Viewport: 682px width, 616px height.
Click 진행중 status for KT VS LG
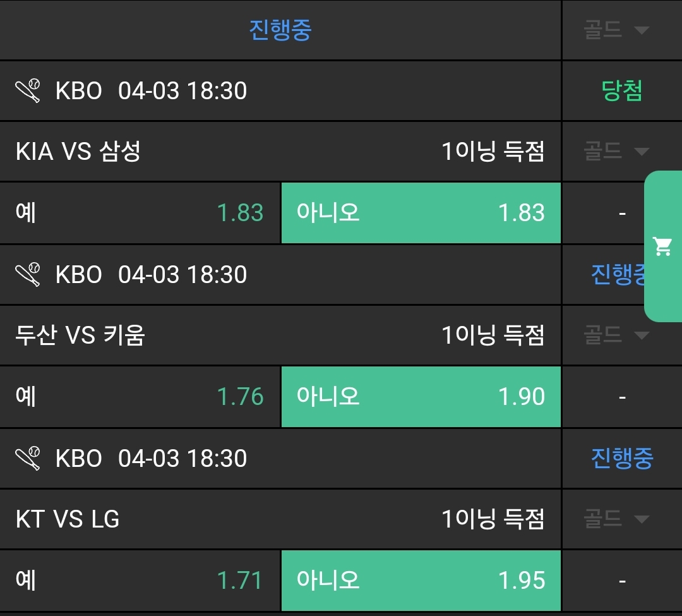click(x=622, y=459)
